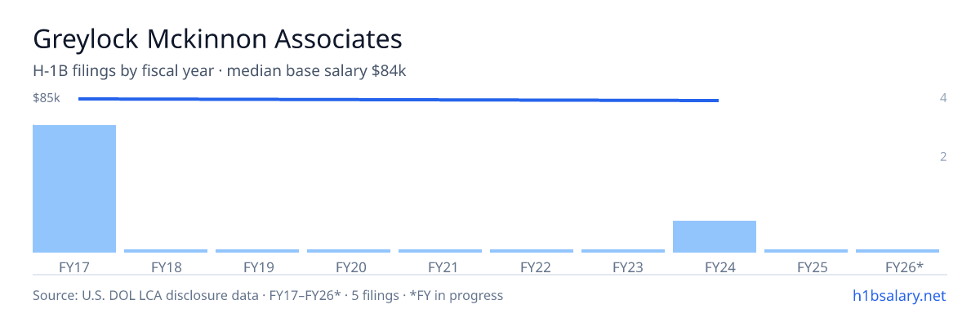Click the Greylock Mckinnon Associates title
Screen dimensions: 980x327
pos(217,38)
